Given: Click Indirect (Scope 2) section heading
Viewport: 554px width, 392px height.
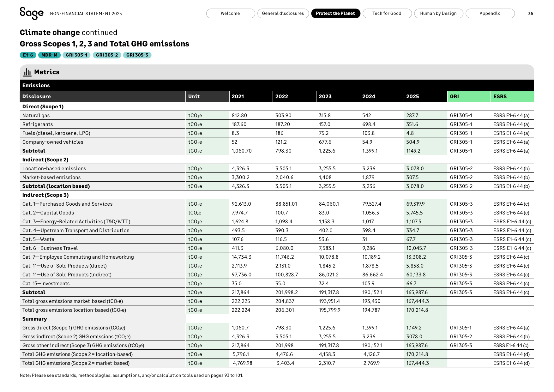Looking at the screenshot, I should [45, 160].
